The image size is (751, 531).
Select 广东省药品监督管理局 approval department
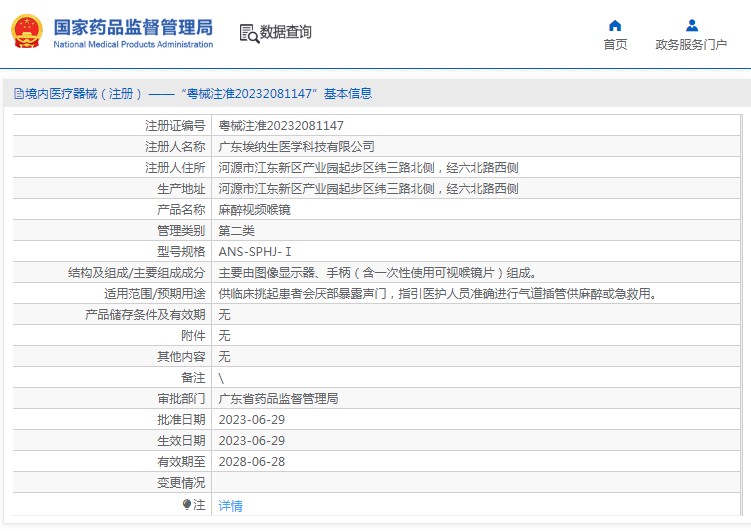coord(278,398)
